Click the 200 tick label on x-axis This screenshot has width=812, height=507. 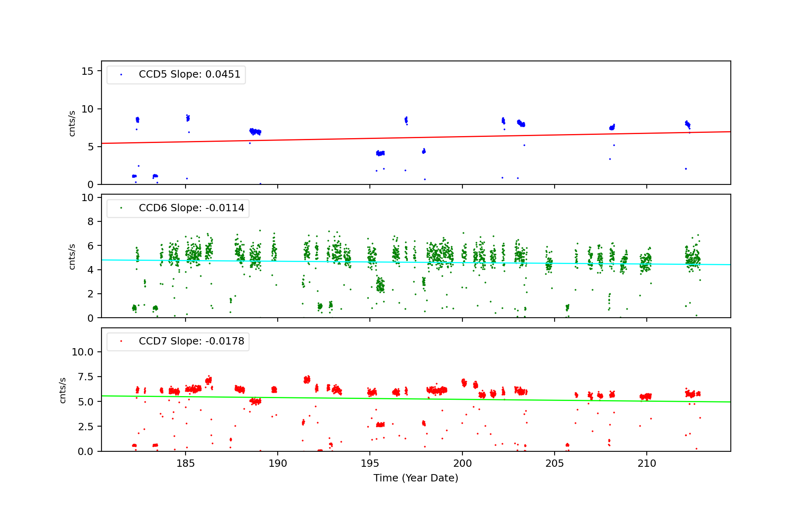(462, 464)
